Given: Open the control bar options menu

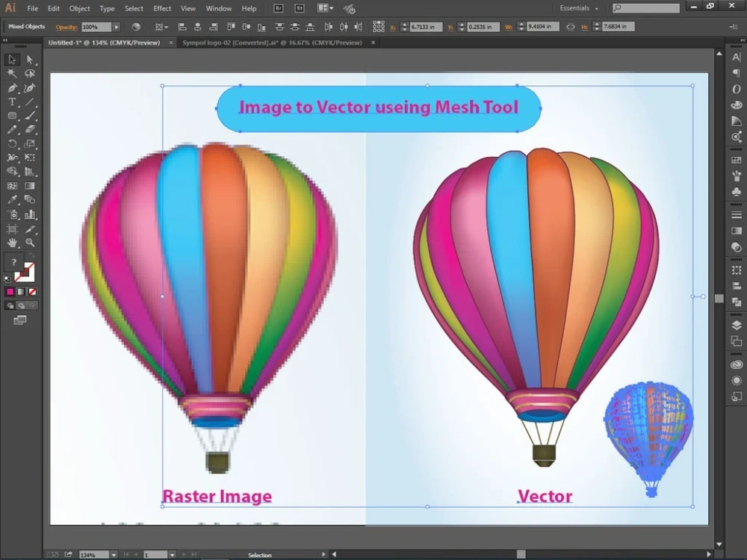Looking at the screenshot, I should (x=734, y=27).
